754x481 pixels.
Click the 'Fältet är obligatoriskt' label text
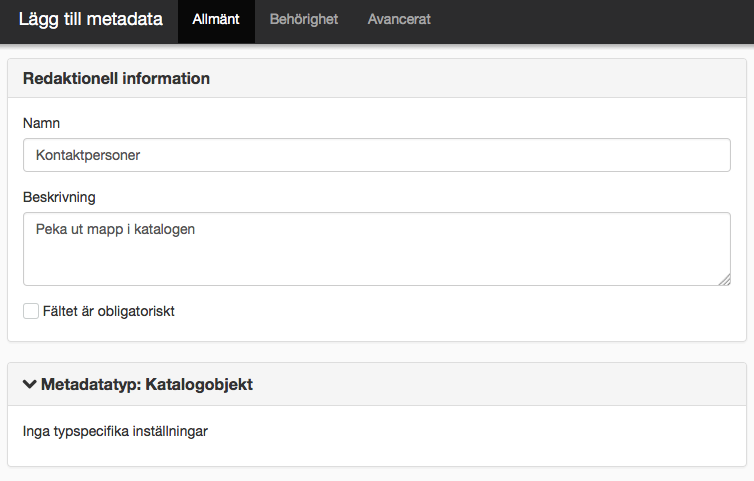(x=108, y=311)
